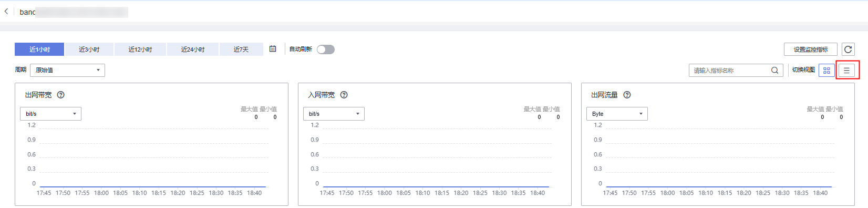
Task: Open Byte unit dropdown in 出网流量
Action: (617, 114)
